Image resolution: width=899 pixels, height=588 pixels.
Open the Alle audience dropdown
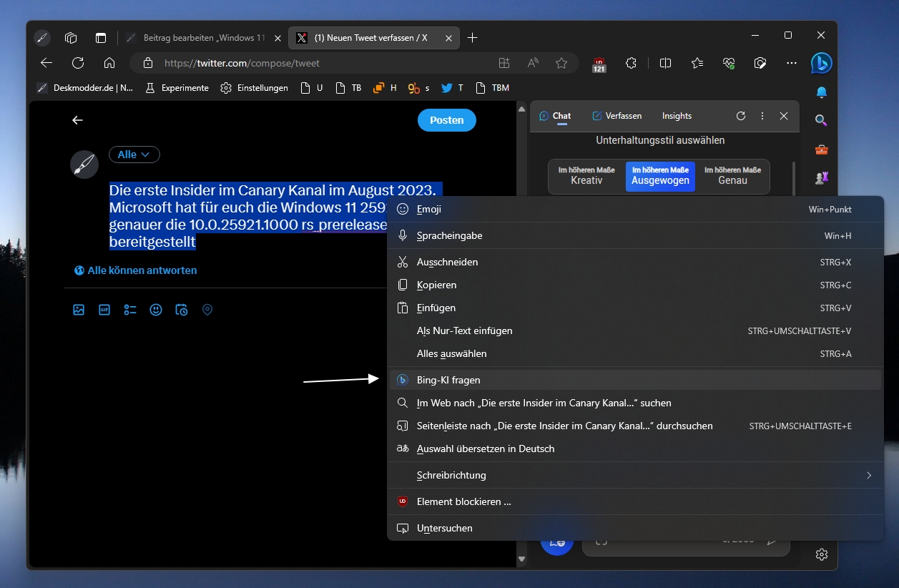point(134,155)
